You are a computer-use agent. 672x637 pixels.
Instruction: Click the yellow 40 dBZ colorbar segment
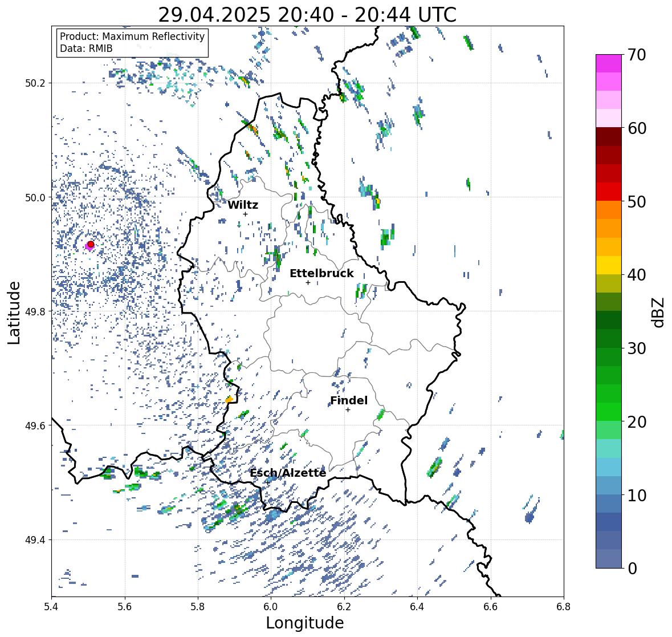(609, 265)
